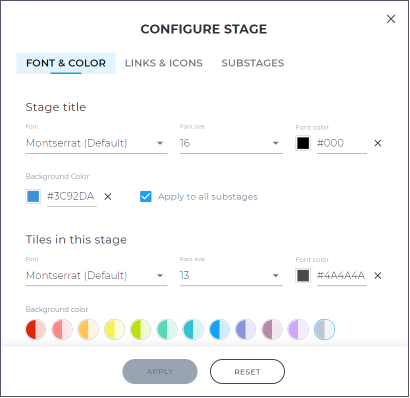Pick the lime green tile background color

[x=140, y=329]
